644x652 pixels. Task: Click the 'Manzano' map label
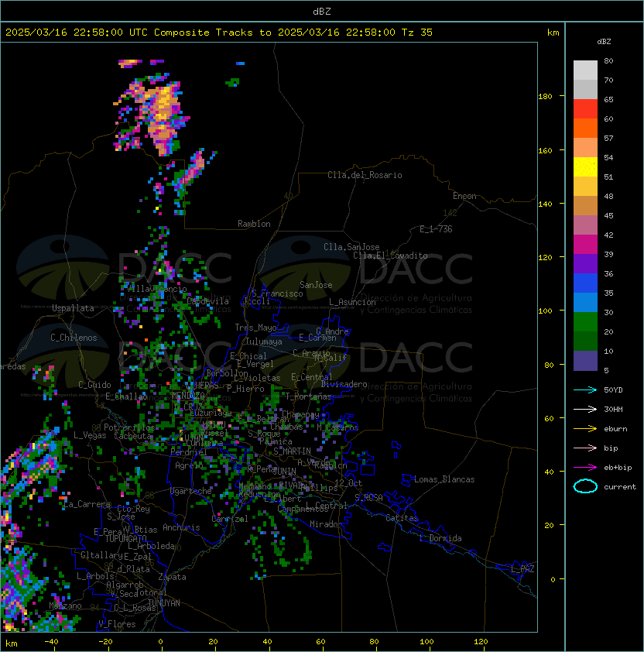pos(65,606)
